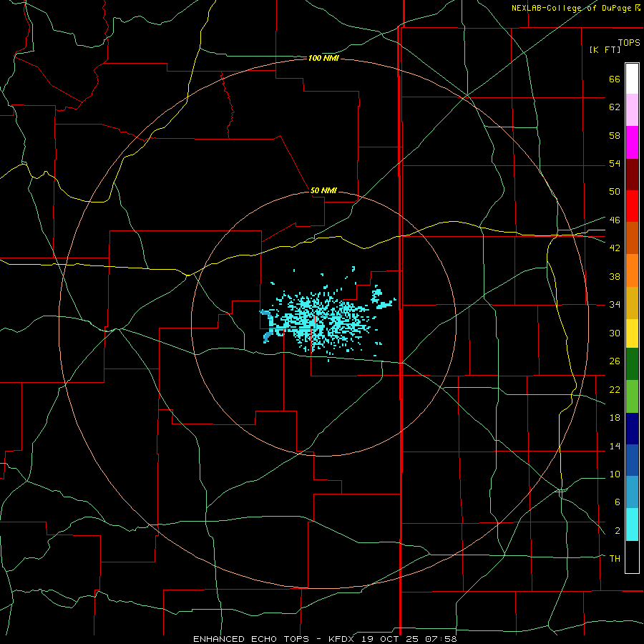Click the '100 NMI' range ring label
This screenshot has height=644, width=644.
tap(323, 59)
